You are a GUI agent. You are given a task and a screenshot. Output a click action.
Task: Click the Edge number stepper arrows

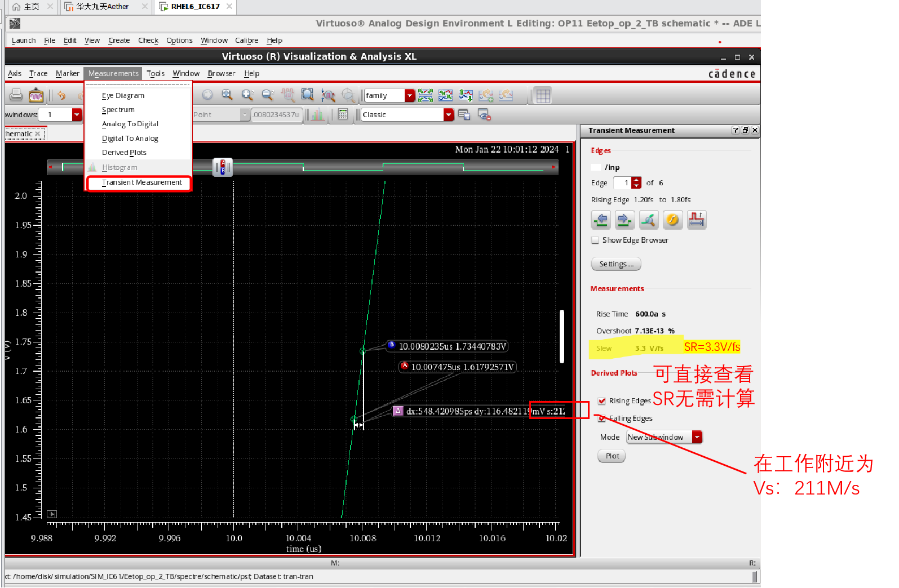tap(636, 182)
